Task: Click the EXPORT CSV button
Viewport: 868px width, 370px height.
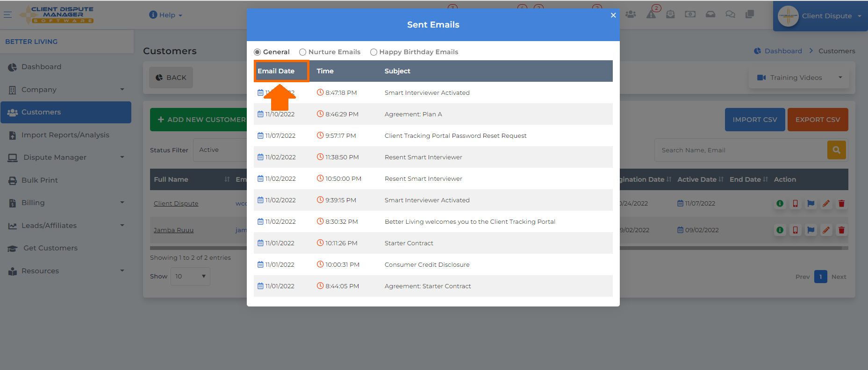Action: [x=818, y=120]
